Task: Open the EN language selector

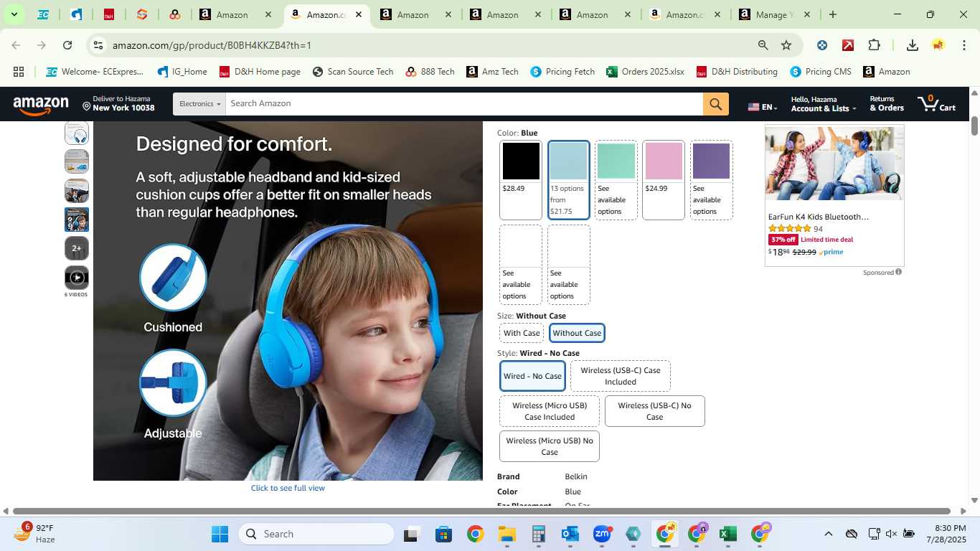Action: tap(763, 107)
